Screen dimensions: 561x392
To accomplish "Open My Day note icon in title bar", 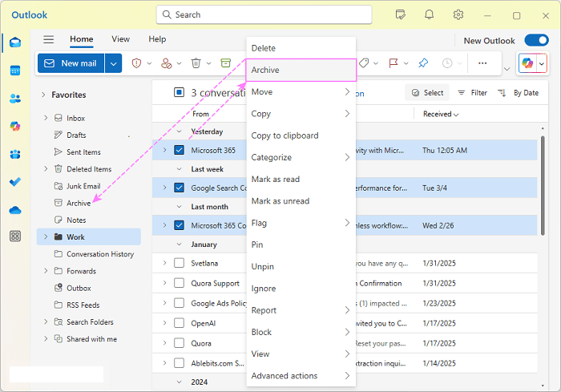I will pos(401,14).
